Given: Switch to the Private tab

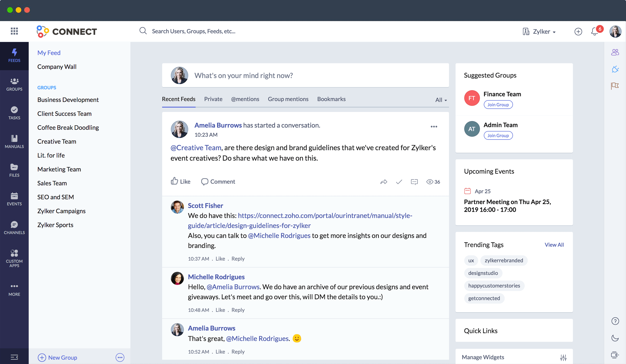Looking at the screenshot, I should [213, 99].
